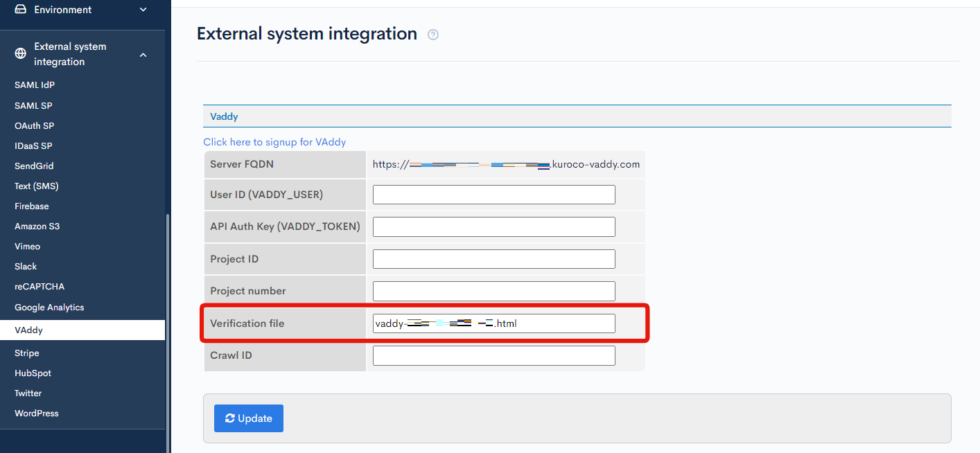Click into the Project ID field
Screen dimensions: 980x453
[494, 259]
